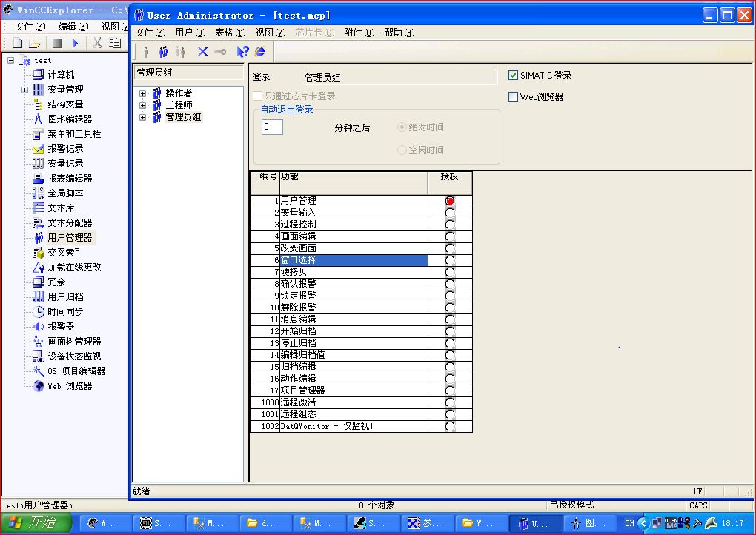Select 变量管理 in the project tree
Viewport: 756px width, 535px height.
(65, 90)
